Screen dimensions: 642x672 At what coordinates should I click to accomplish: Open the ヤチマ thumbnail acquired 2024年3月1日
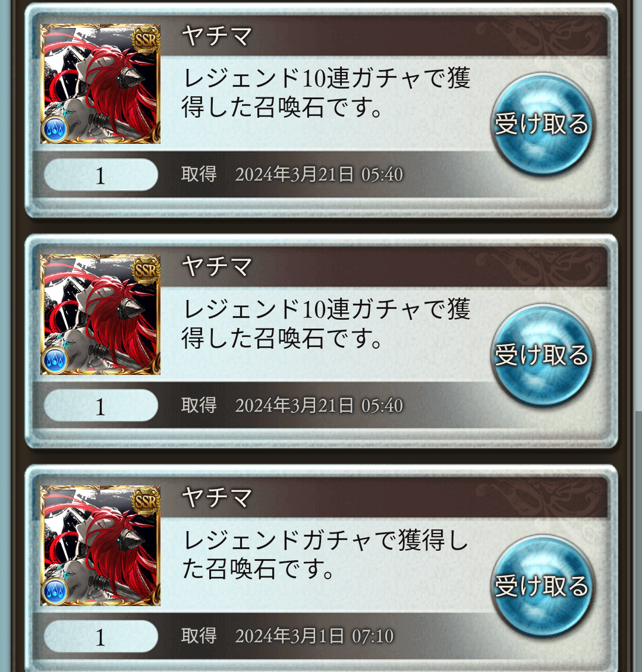100,545
